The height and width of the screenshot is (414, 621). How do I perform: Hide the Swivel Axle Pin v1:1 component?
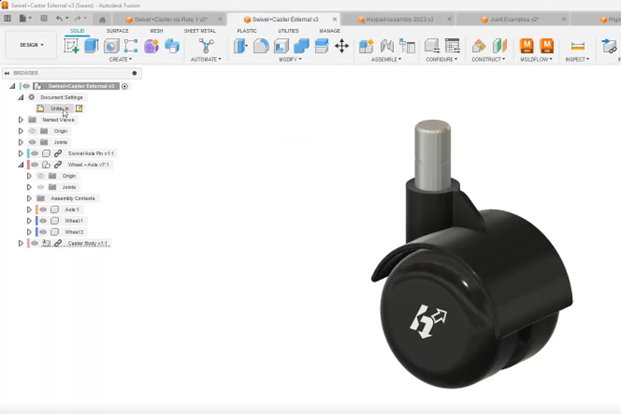click(34, 153)
